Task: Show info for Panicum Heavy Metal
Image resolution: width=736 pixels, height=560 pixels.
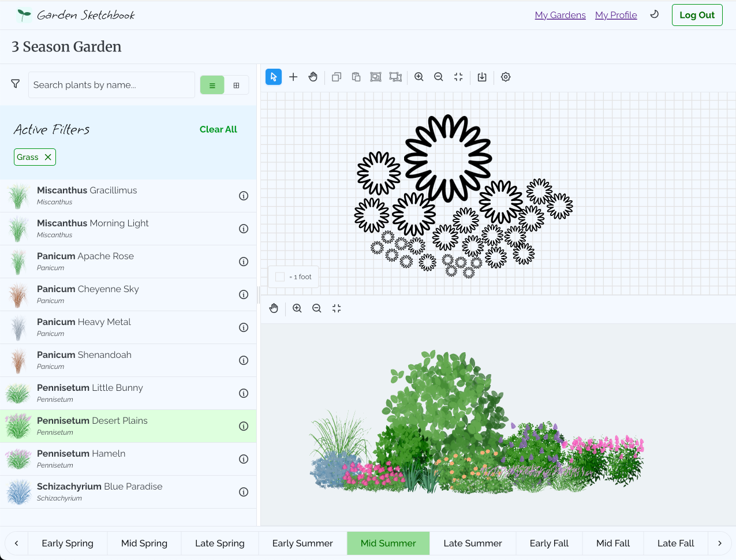Action: point(243,327)
